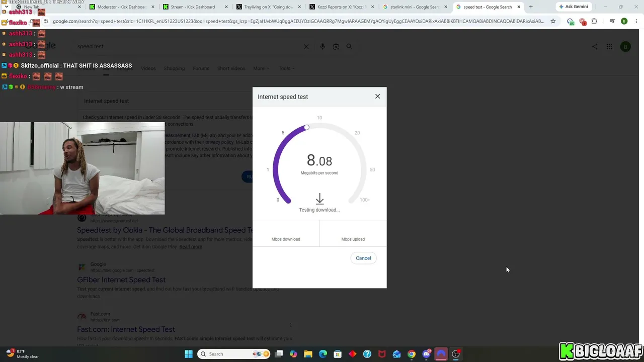This screenshot has width=644, height=362.
Task: Clear the Google search box text
Action: [x=306, y=46]
